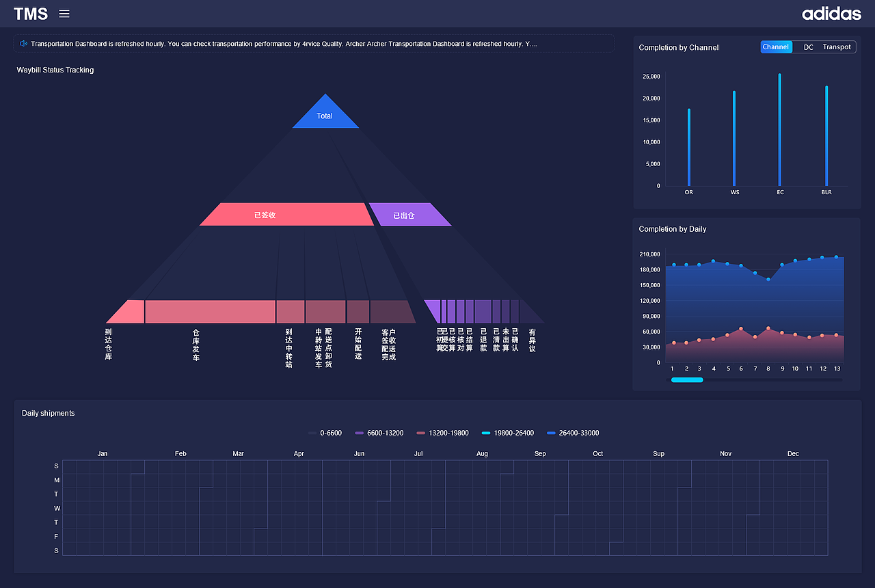Click the EC channel bar
The width and height of the screenshot is (875, 588).
tap(780, 130)
